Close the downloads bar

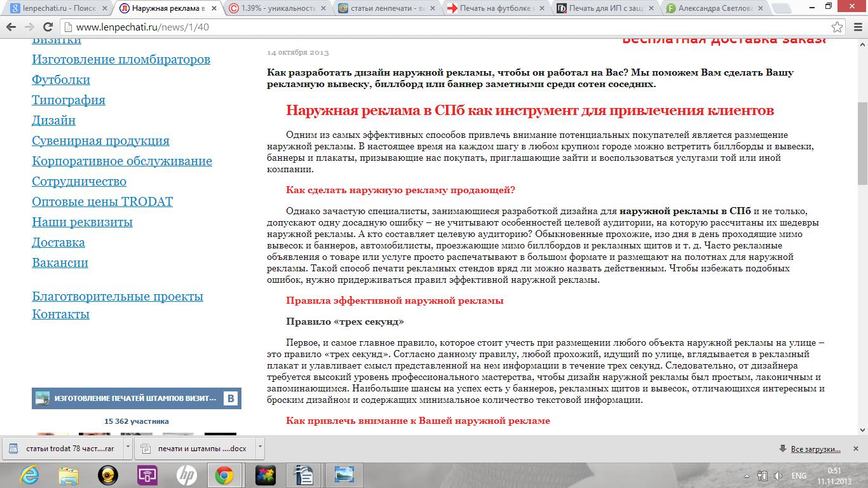tap(857, 448)
